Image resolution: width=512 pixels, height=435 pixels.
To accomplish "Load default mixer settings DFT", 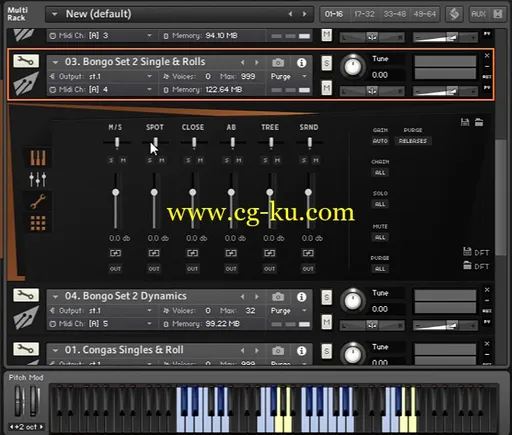I will [x=476, y=266].
